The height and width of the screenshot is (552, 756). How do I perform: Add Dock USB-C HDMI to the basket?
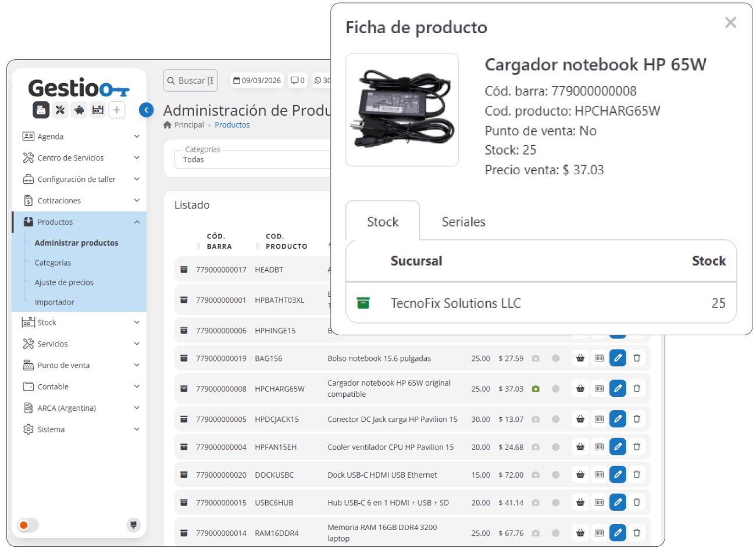(x=580, y=475)
